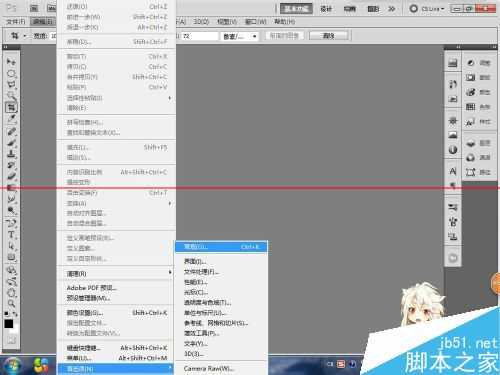Select the Healing Brush tool
500x375 pixels.
[11, 131]
